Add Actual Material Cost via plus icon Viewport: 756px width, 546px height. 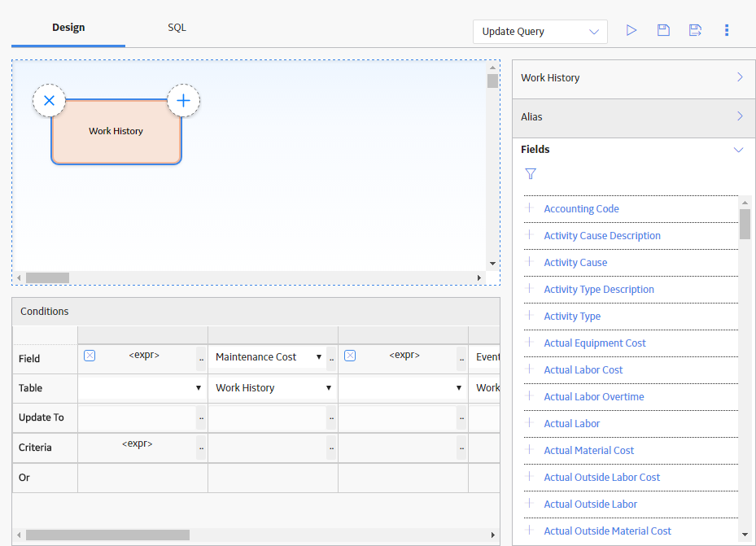click(x=530, y=450)
